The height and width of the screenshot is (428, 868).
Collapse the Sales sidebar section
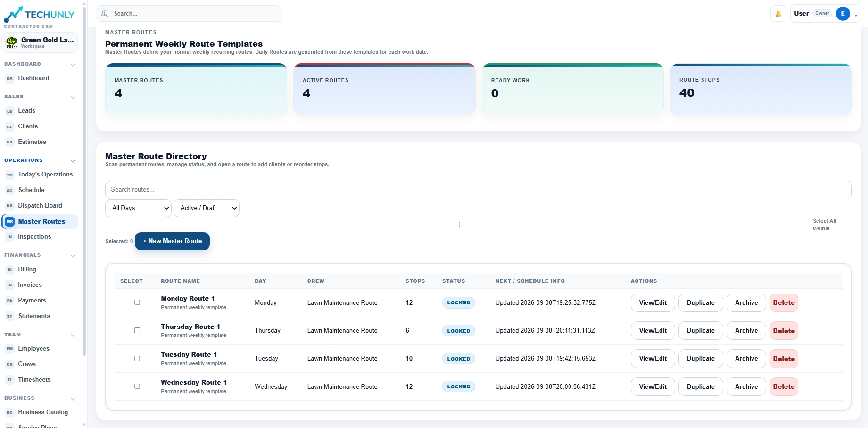73,97
